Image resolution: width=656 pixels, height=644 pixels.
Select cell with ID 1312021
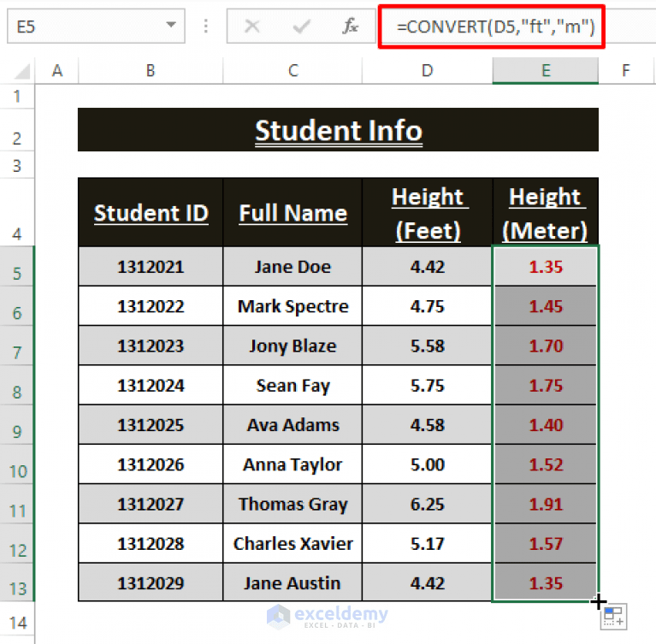point(151,267)
